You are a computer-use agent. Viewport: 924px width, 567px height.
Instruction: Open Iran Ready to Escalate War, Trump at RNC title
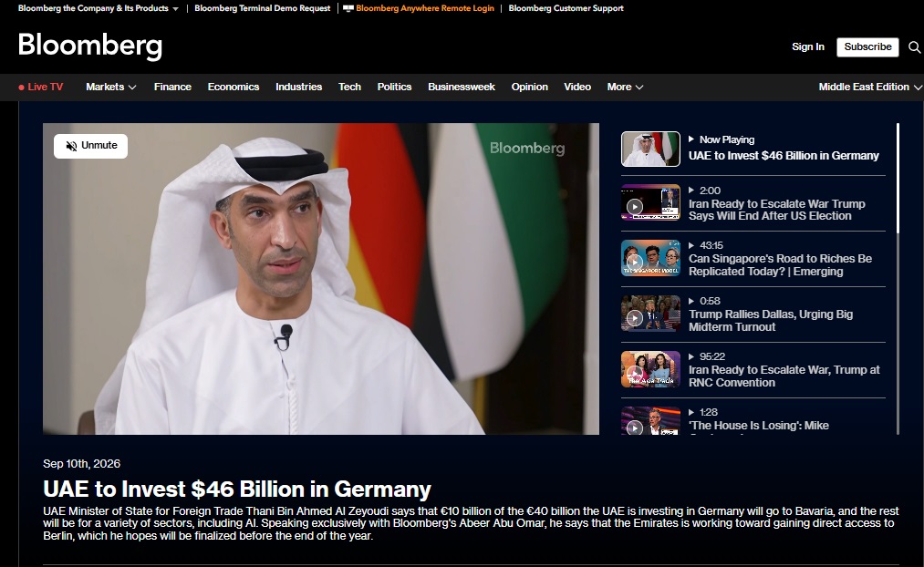tap(784, 376)
